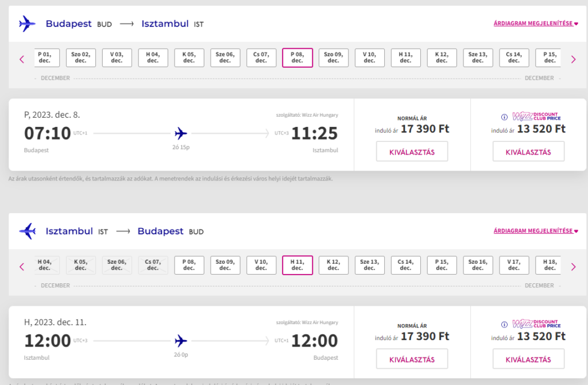The width and height of the screenshot is (588, 385).
Task: Choose the return Discount Club price Kiválasztás
Action: point(528,359)
